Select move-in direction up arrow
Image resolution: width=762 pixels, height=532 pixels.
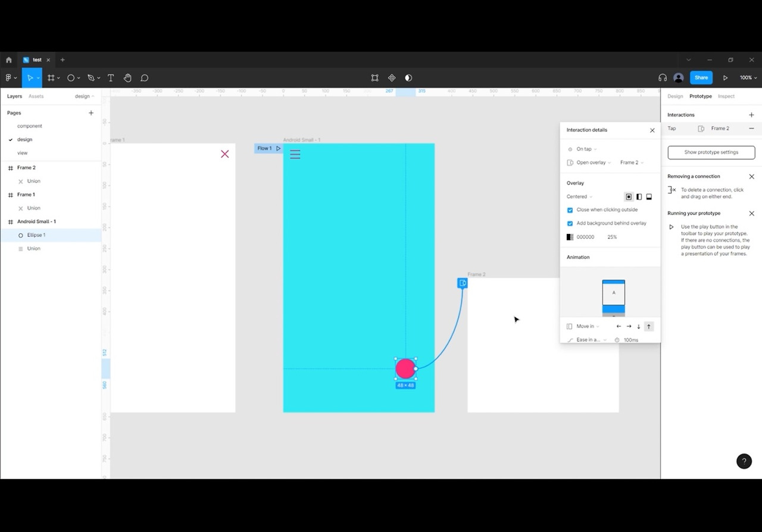tap(649, 326)
